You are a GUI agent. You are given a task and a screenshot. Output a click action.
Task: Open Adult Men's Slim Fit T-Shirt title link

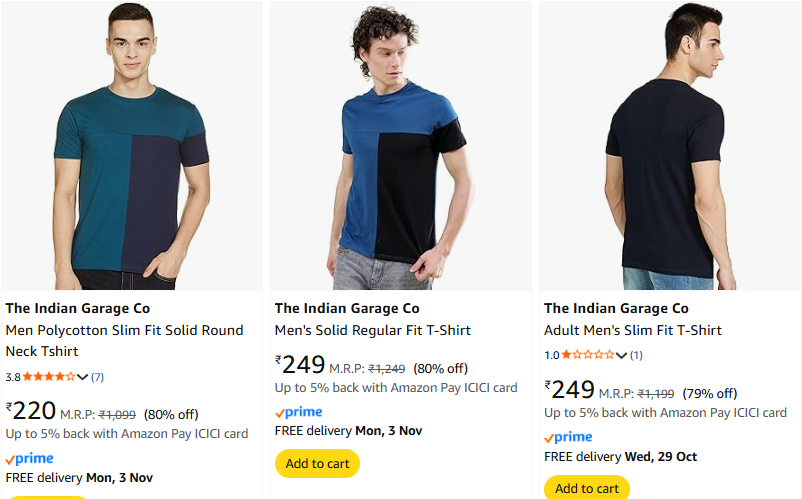[x=632, y=330]
